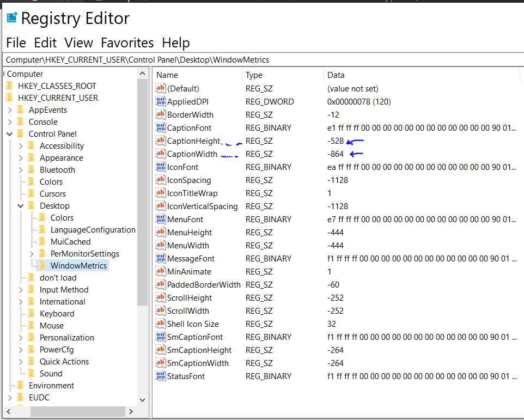Click the WindowMetrics folder icon
Image resolution: width=524 pixels, height=420 pixels.
click(42, 266)
